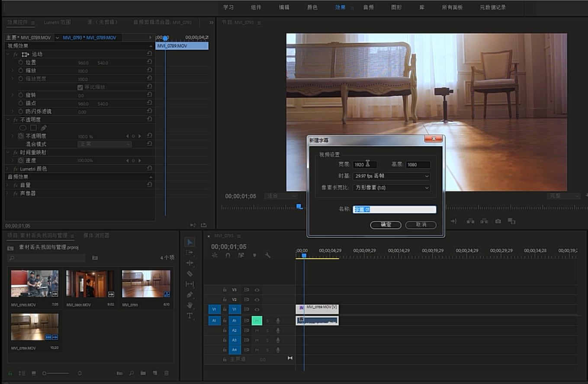
Task: Switch to the 音频 workspace tab
Action: coord(368,7)
